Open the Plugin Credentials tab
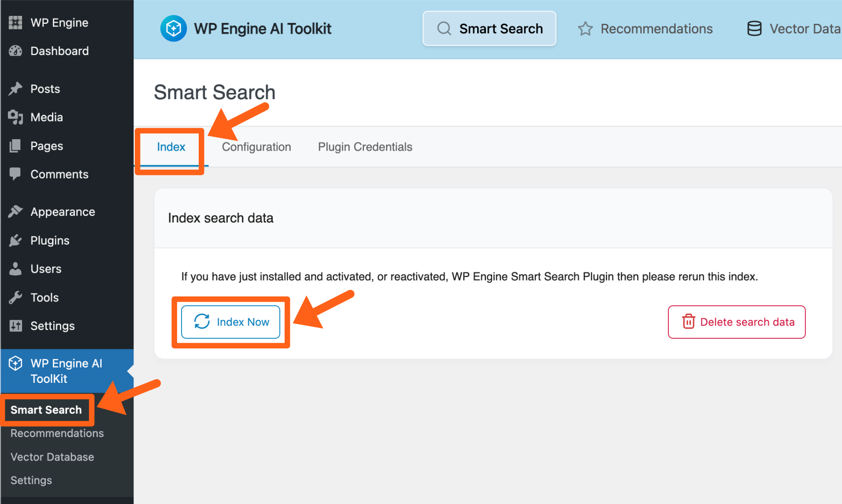 [365, 147]
